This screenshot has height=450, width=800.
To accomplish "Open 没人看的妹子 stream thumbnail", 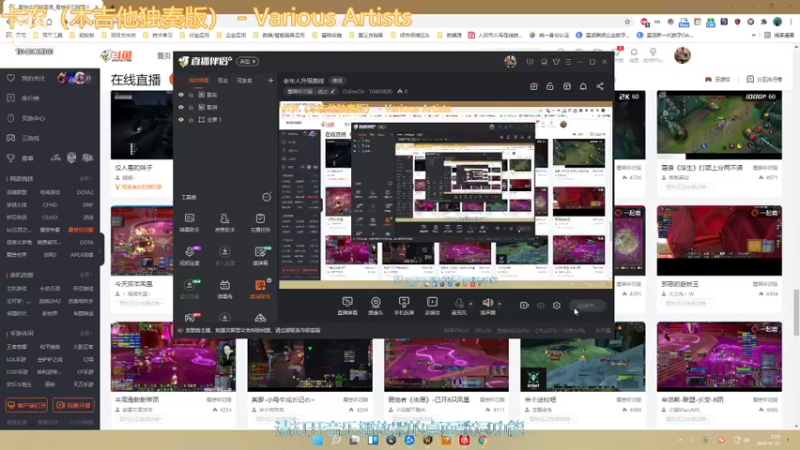I will coord(141,125).
